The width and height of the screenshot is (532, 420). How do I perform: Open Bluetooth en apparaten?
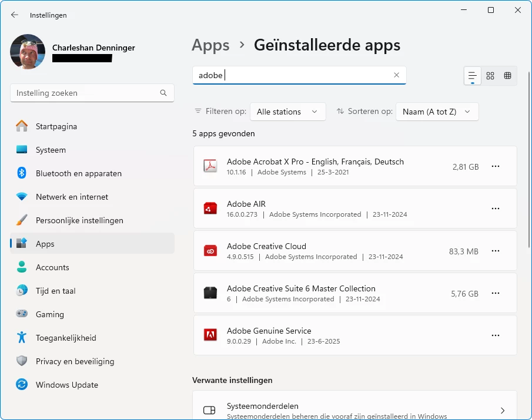(x=92, y=173)
